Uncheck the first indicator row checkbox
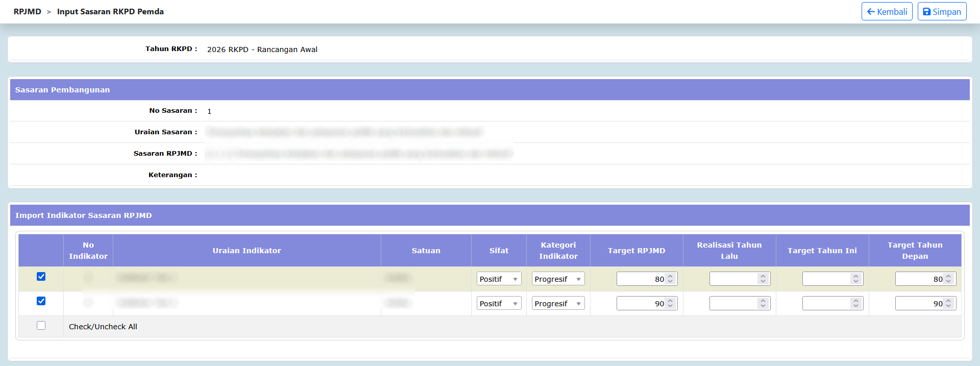980x366 pixels. coord(41,277)
